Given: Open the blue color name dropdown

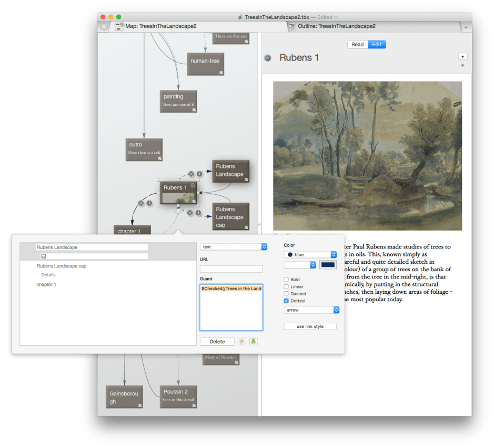Looking at the screenshot, I should (310, 255).
